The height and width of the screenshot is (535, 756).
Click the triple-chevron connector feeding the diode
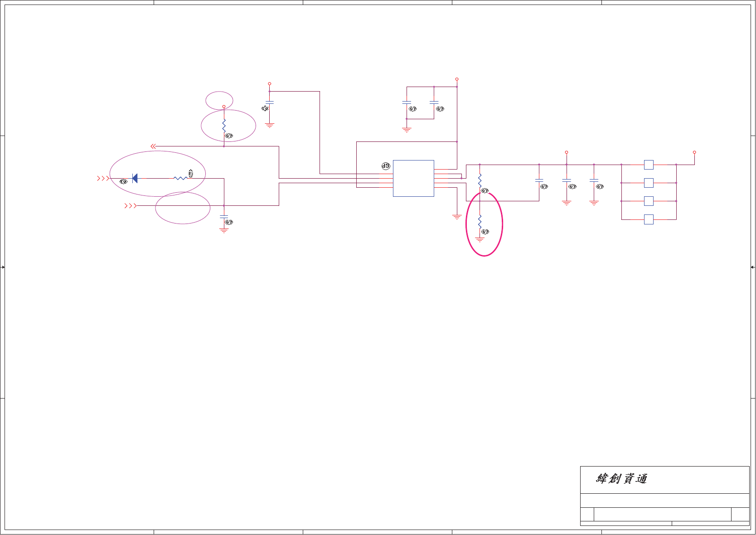[x=103, y=179]
